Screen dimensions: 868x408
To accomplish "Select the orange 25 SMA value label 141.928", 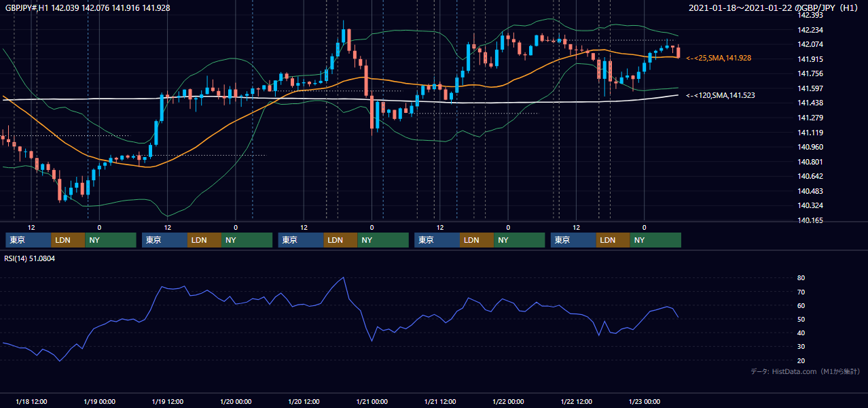I will point(719,58).
